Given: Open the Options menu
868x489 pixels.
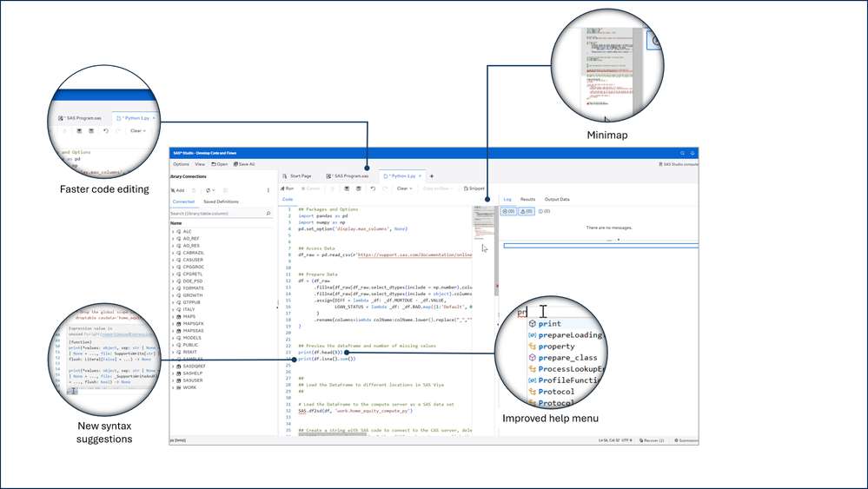Looking at the screenshot, I should click(x=181, y=163).
